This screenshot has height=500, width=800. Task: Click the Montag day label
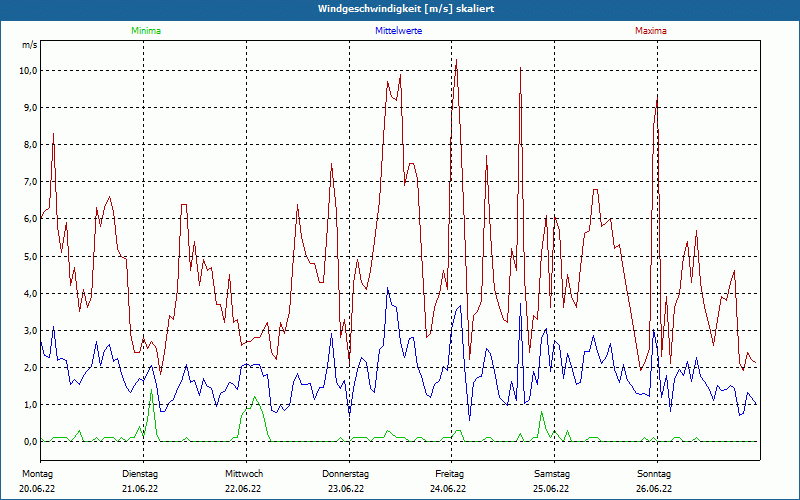click(x=37, y=474)
